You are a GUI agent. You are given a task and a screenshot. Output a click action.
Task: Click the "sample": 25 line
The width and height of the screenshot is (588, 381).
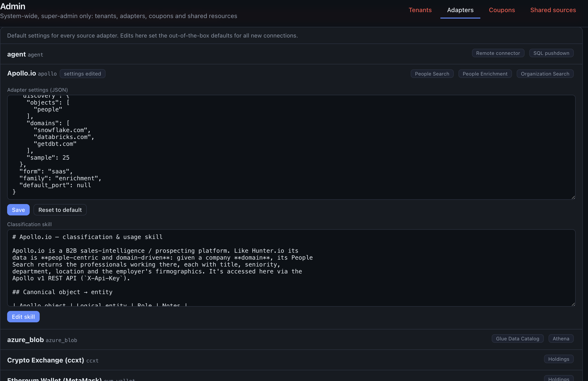pyautogui.click(x=48, y=157)
